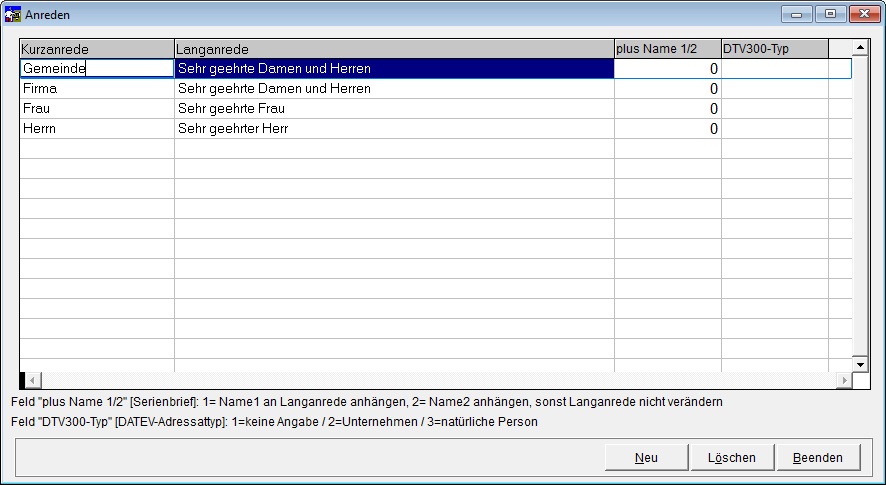Click DTV300-Typ cell in Firma row

coord(775,89)
